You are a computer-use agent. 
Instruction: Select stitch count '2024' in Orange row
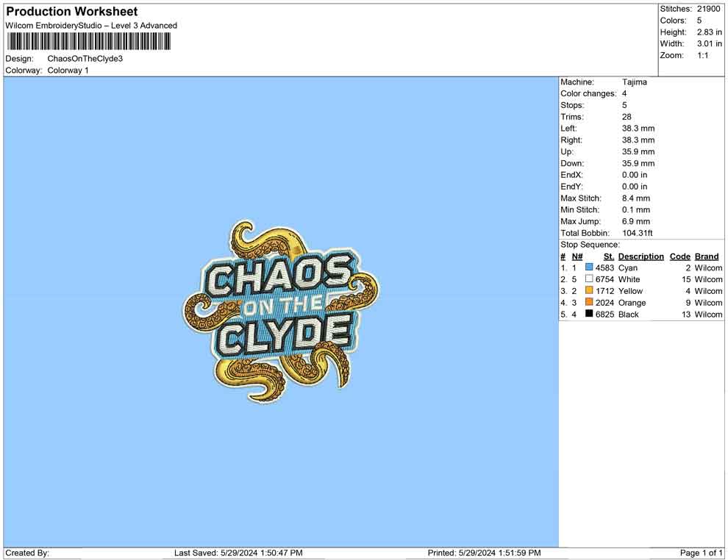coord(605,303)
